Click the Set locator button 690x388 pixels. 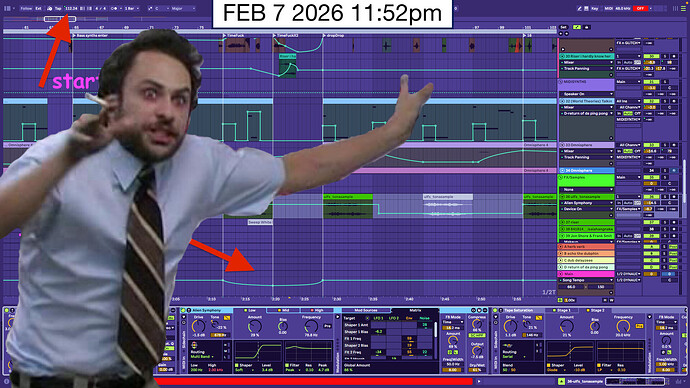[x=564, y=27]
